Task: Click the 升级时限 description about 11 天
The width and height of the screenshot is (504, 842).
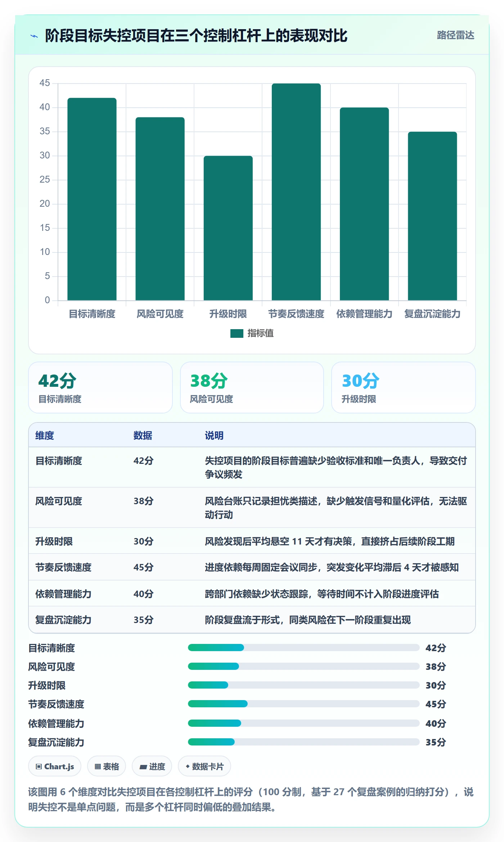Action: pos(330,541)
